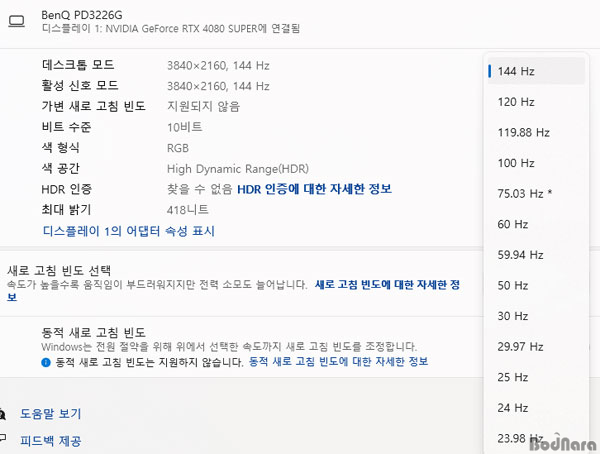This screenshot has width=600, height=454.
Task: Select the 29.97 Hz entry
Action: point(536,347)
